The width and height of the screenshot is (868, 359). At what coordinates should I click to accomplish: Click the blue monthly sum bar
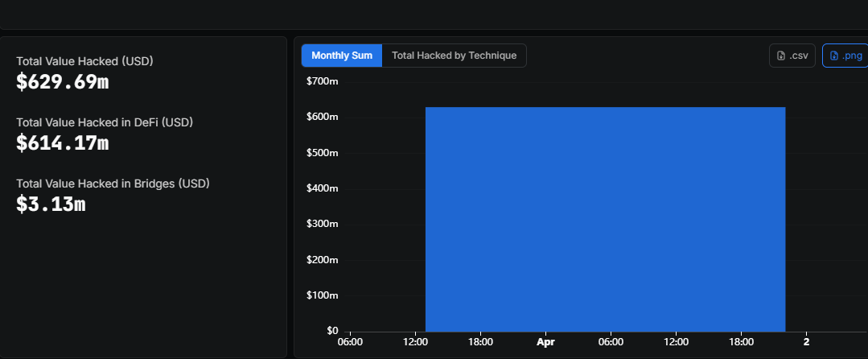pos(605,218)
